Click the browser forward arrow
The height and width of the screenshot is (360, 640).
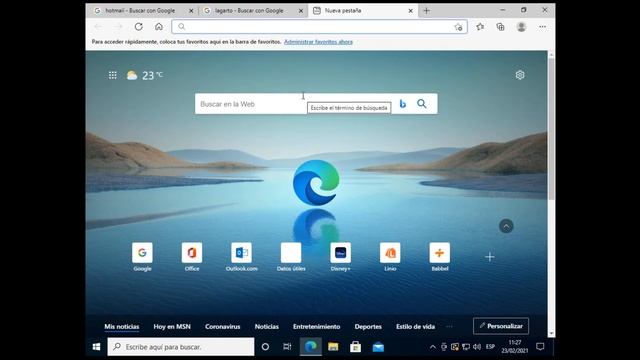pos(118,27)
